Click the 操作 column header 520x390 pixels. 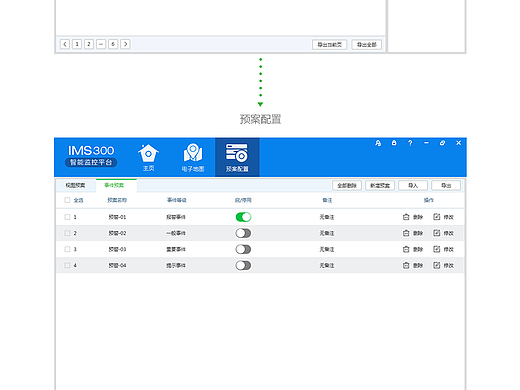429,200
